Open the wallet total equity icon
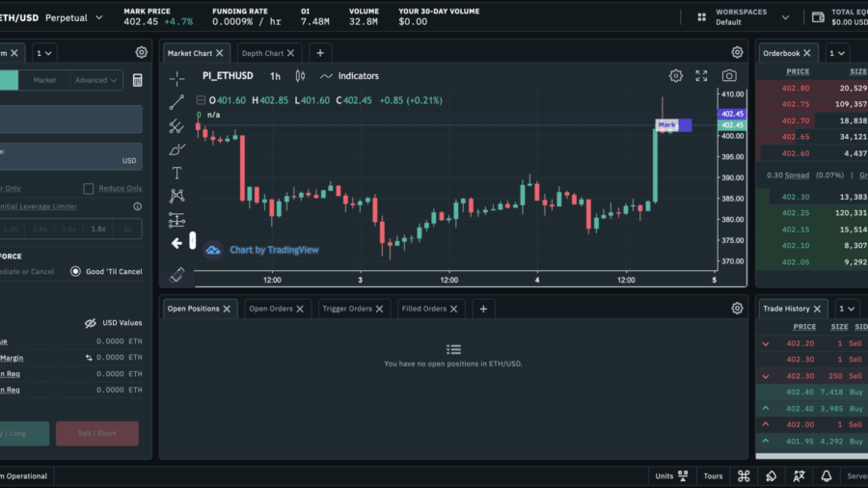This screenshot has height=488, width=868. [818, 17]
